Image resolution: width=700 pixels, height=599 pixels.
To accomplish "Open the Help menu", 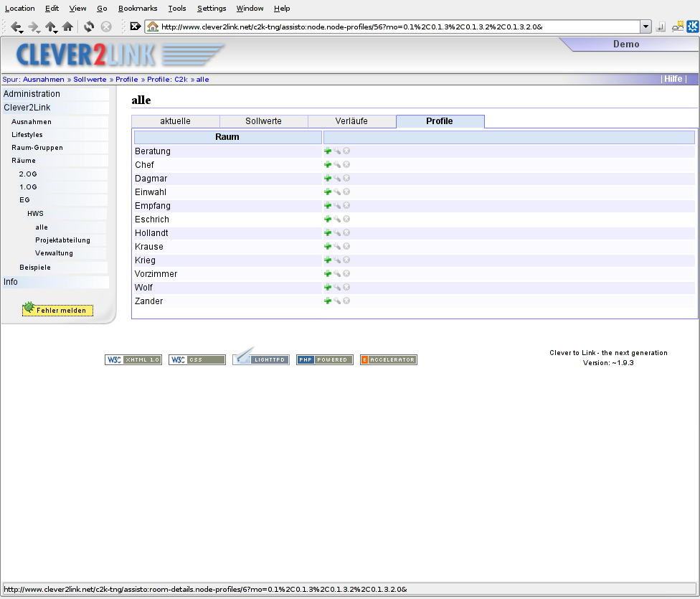I will (282, 8).
